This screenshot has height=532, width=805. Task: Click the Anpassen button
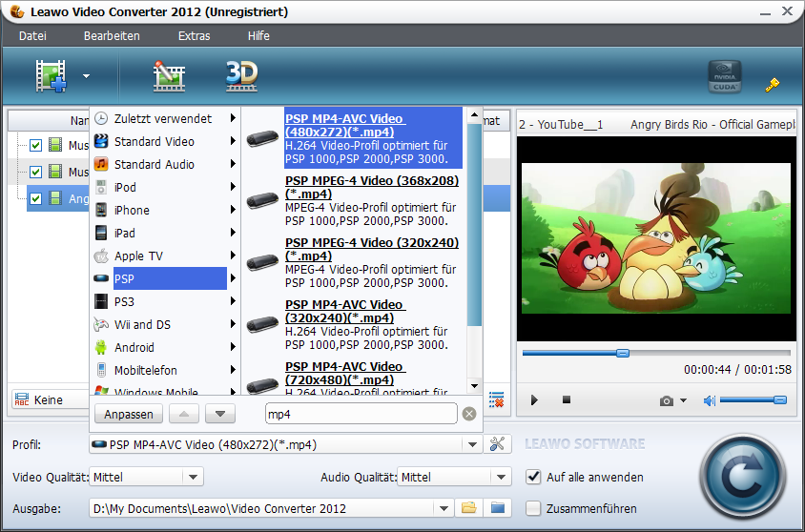coord(129,414)
